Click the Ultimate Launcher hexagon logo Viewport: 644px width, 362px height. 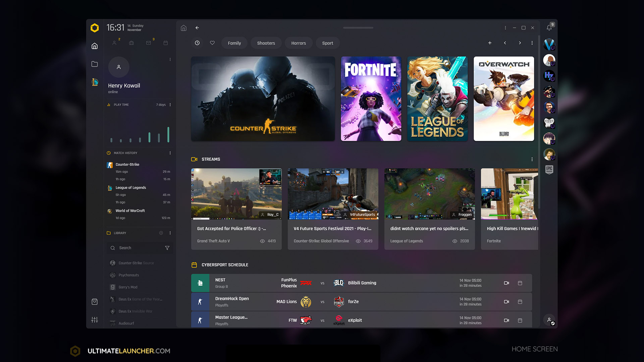95,28
